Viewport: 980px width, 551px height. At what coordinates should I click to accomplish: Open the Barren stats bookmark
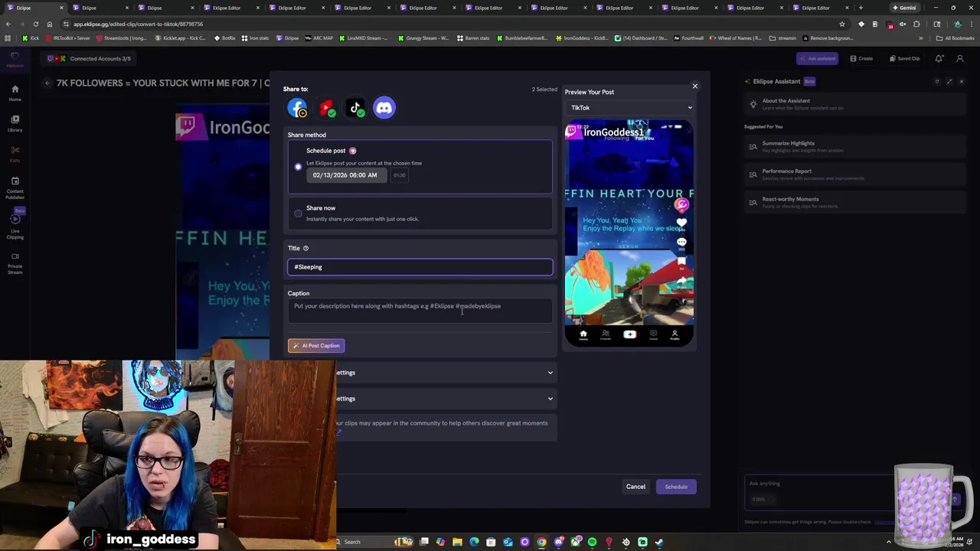coord(474,38)
